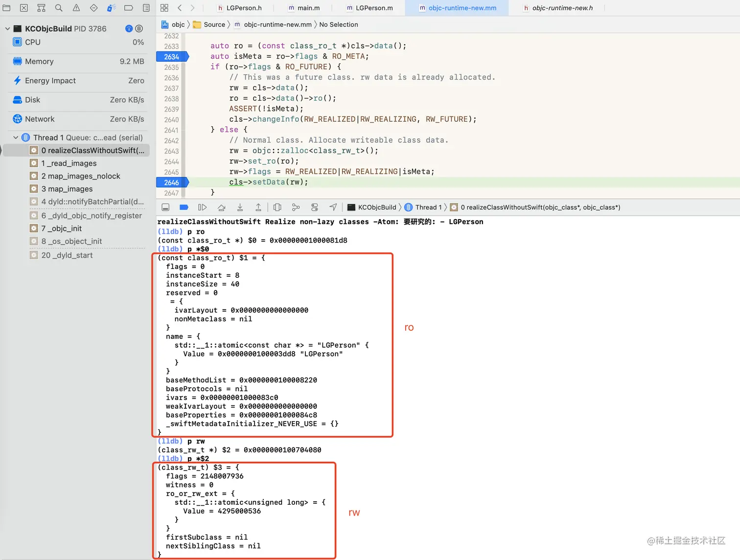Image resolution: width=740 pixels, height=560 pixels.
Task: Click the view options icon beside PID 3786
Action: coord(139,28)
